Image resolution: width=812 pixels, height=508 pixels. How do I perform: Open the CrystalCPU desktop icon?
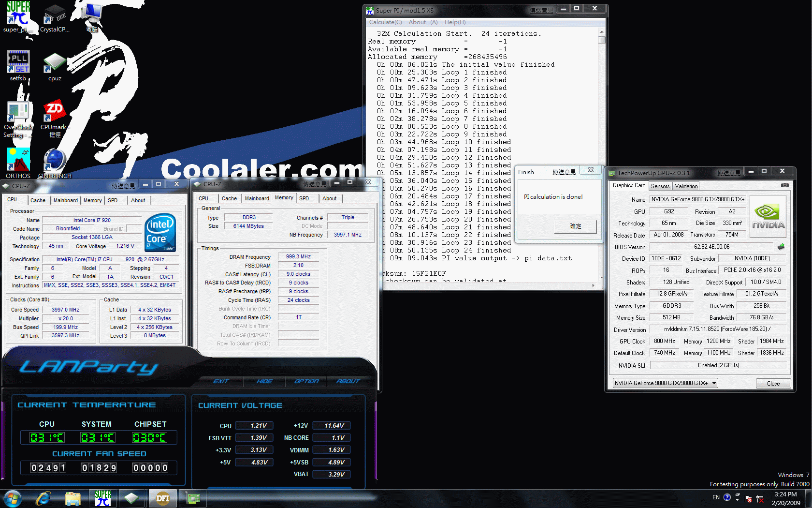click(55, 17)
